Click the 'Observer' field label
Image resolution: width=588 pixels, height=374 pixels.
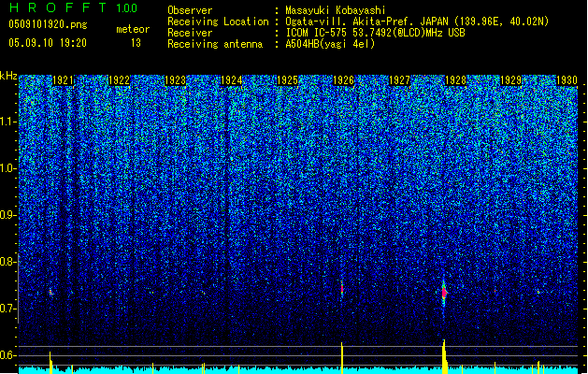[x=190, y=10]
